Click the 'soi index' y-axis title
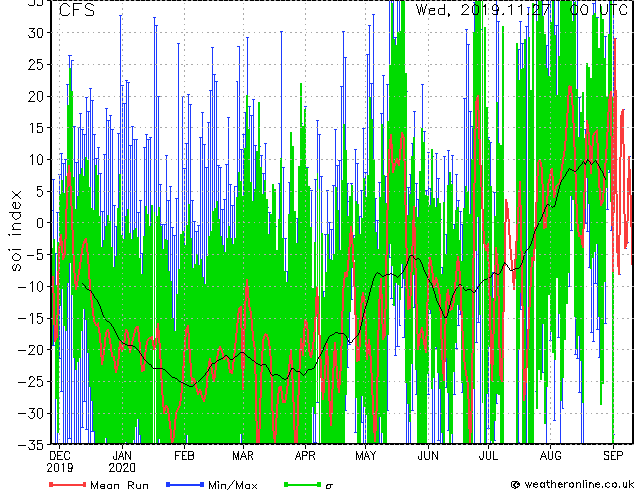 point(15,230)
